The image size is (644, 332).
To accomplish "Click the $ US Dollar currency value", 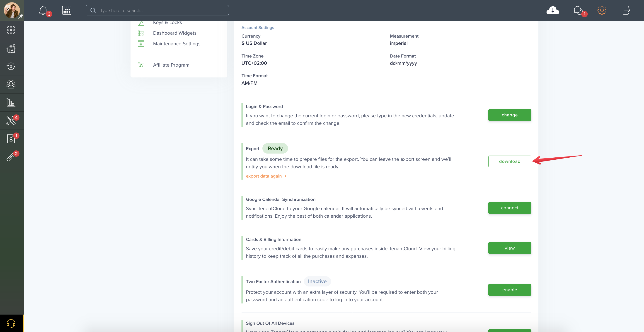I will pyautogui.click(x=254, y=43).
